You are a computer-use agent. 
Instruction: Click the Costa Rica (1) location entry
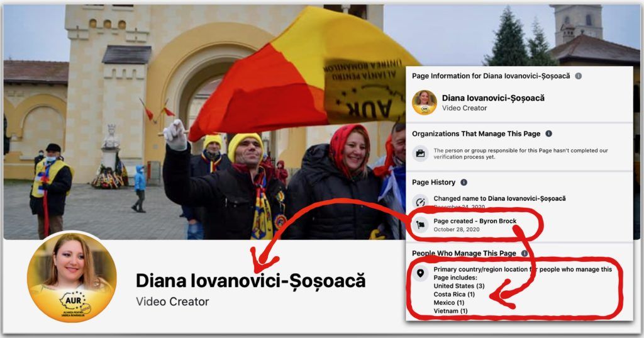click(x=454, y=295)
